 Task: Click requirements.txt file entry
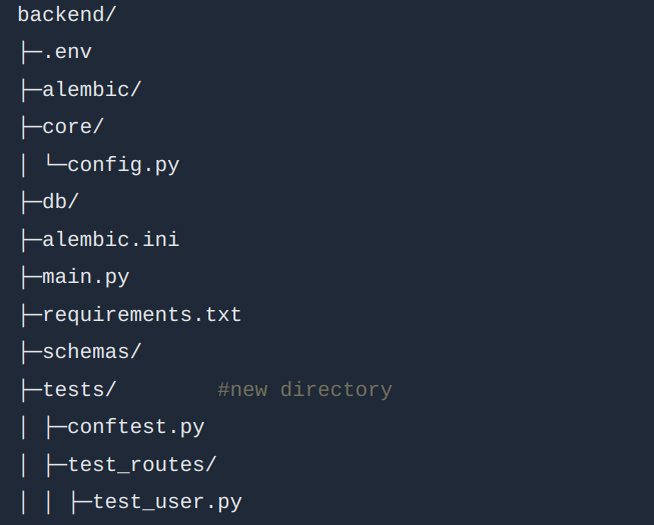click(142, 314)
